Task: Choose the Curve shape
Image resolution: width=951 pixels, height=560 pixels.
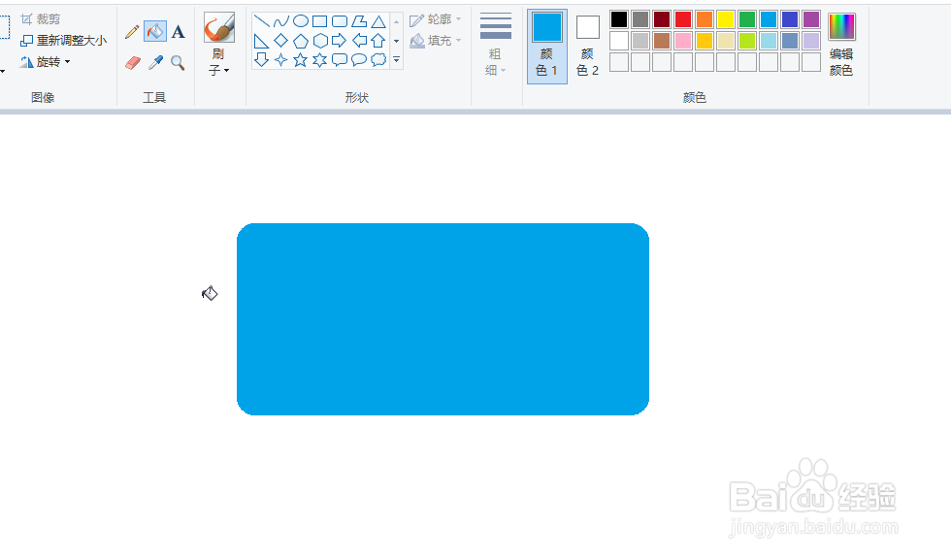Action: tap(280, 22)
